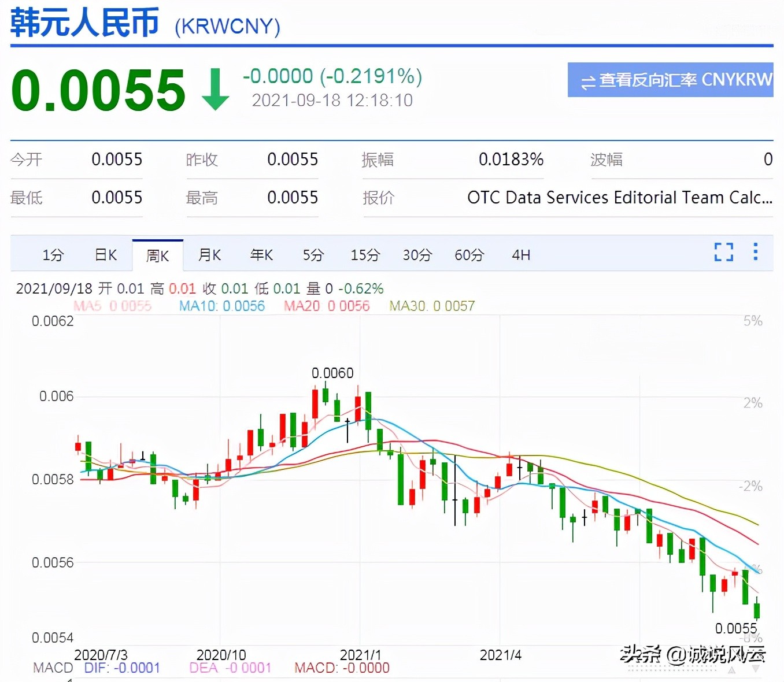Switch to the 月K monthly chart tab
This screenshot has height=682, width=784.
[209, 254]
